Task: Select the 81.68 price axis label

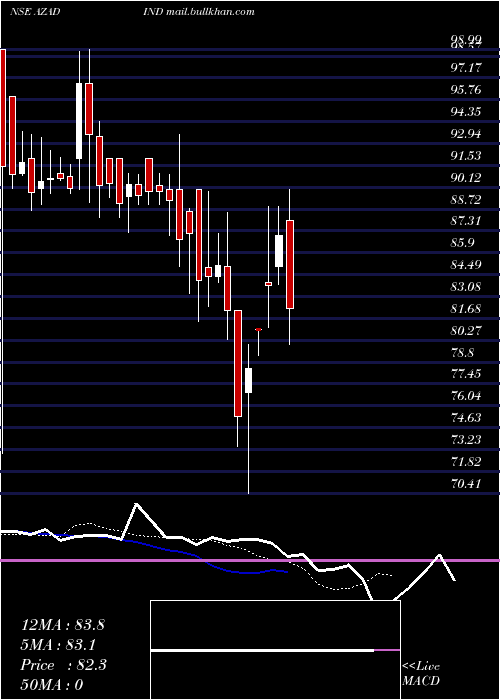Action: tap(466, 309)
